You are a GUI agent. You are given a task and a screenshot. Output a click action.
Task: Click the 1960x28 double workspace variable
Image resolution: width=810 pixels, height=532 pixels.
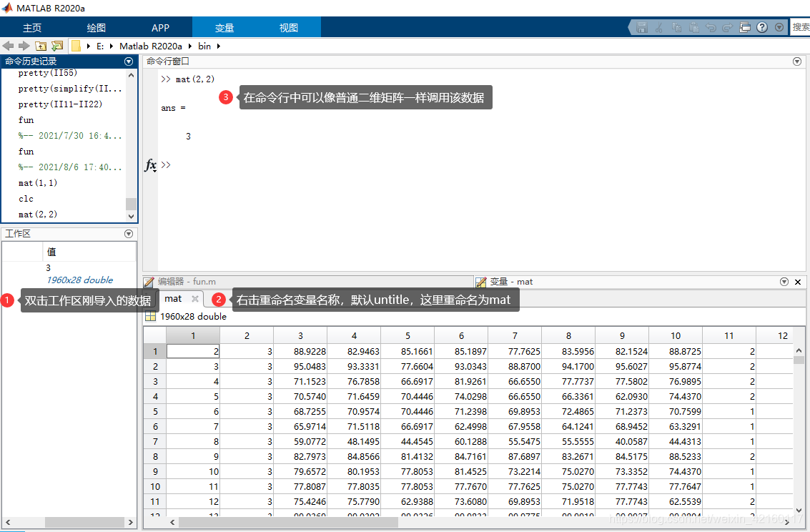(79, 280)
